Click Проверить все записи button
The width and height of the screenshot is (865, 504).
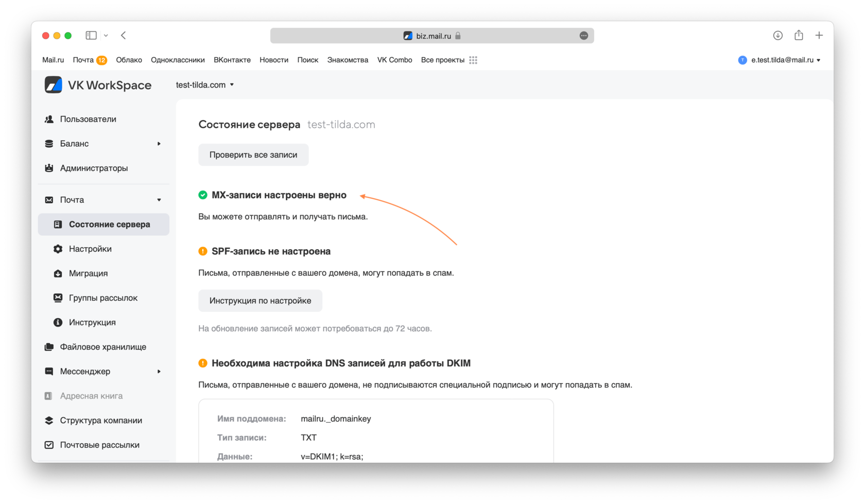[253, 155]
